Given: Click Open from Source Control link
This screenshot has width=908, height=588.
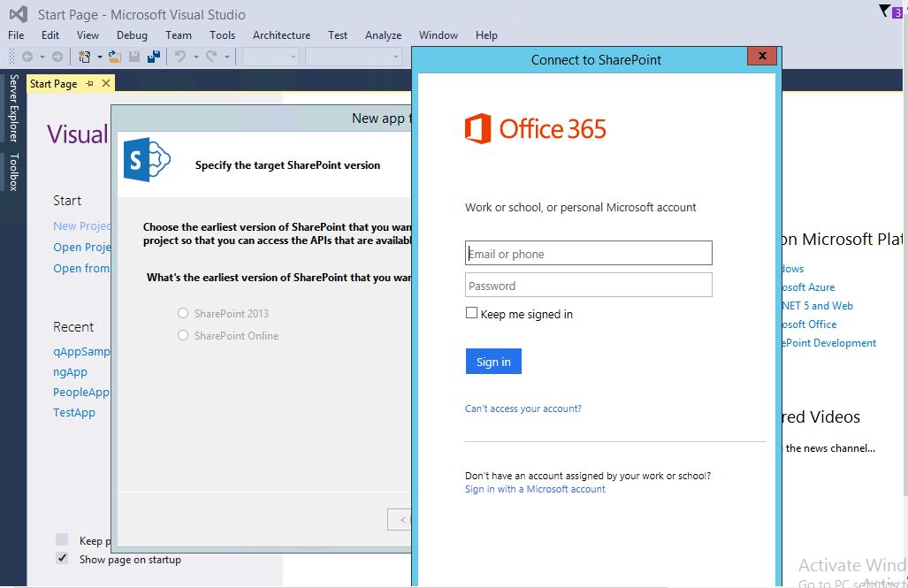Looking at the screenshot, I should pyautogui.click(x=81, y=268).
